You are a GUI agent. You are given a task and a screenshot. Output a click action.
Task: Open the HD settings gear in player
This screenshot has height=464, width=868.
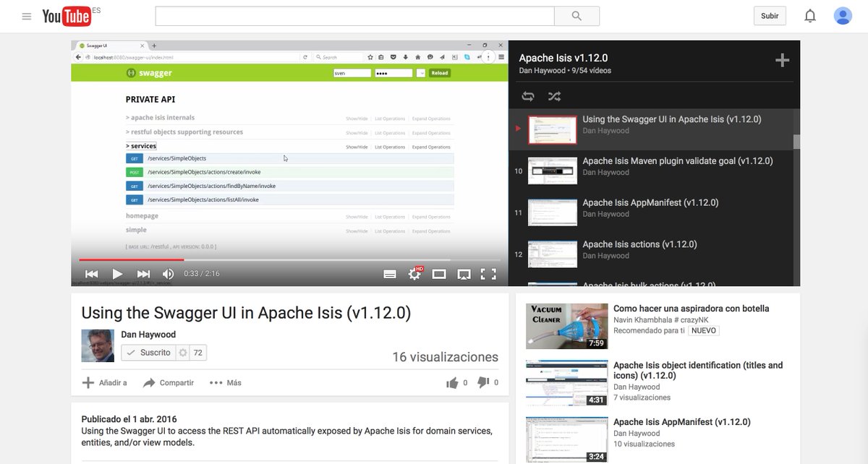415,274
